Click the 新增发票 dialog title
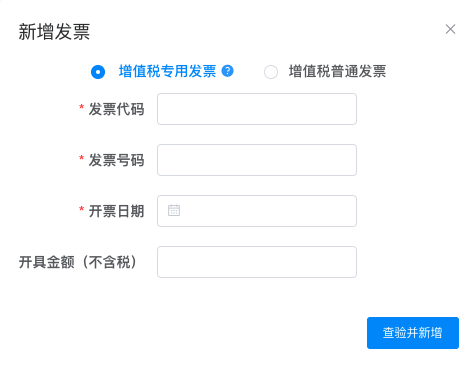The image size is (474, 368). 54,32
